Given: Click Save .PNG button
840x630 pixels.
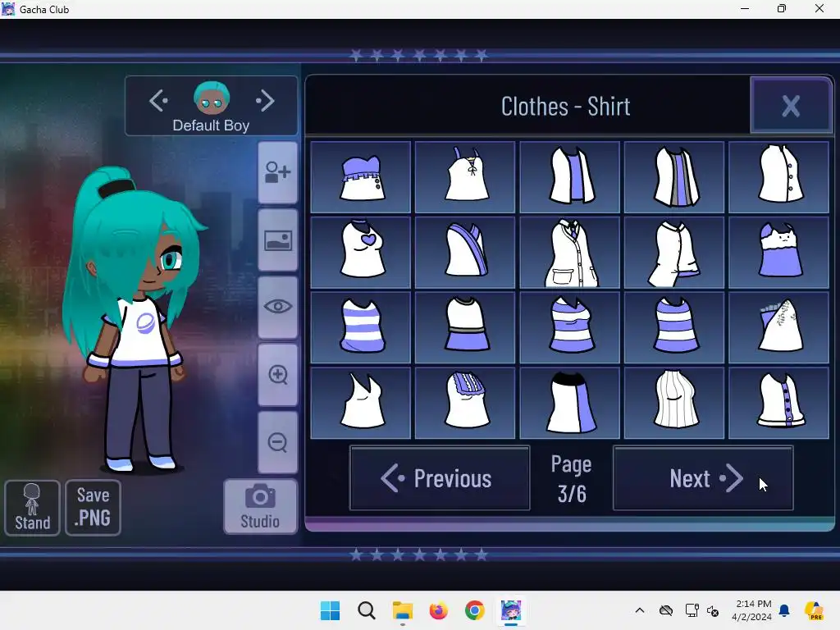Looking at the screenshot, I should click(x=94, y=508).
